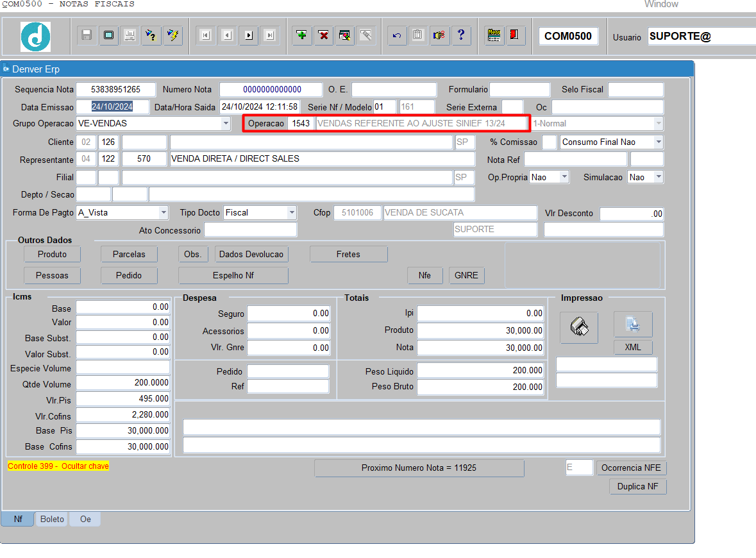Image resolution: width=756 pixels, height=558 pixels.
Task: Click the clipboard toolbar icon
Action: point(418,35)
